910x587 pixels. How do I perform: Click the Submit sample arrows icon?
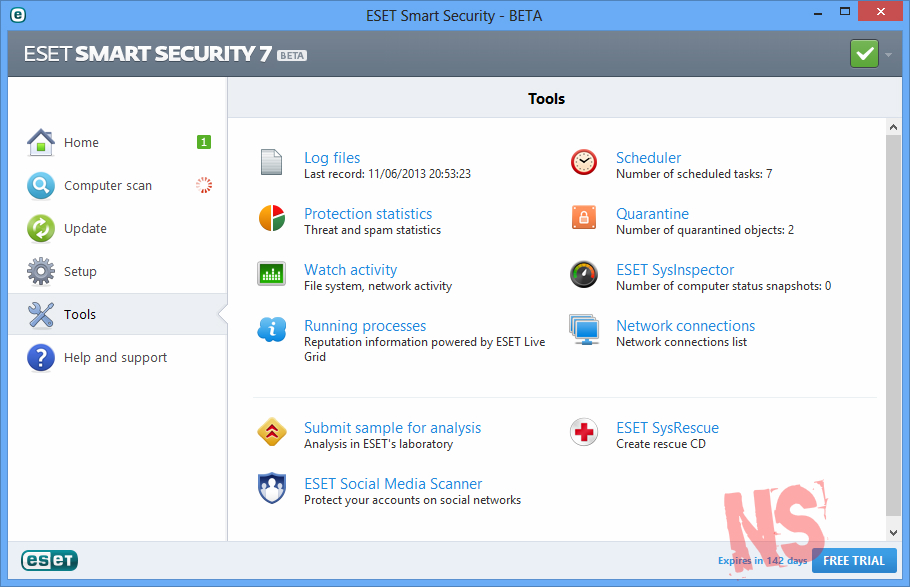tap(271, 432)
